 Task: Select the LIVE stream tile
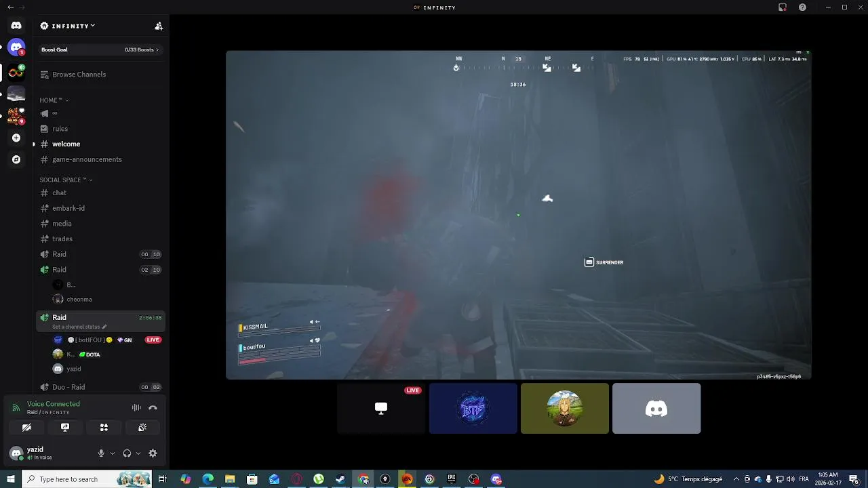[381, 408]
